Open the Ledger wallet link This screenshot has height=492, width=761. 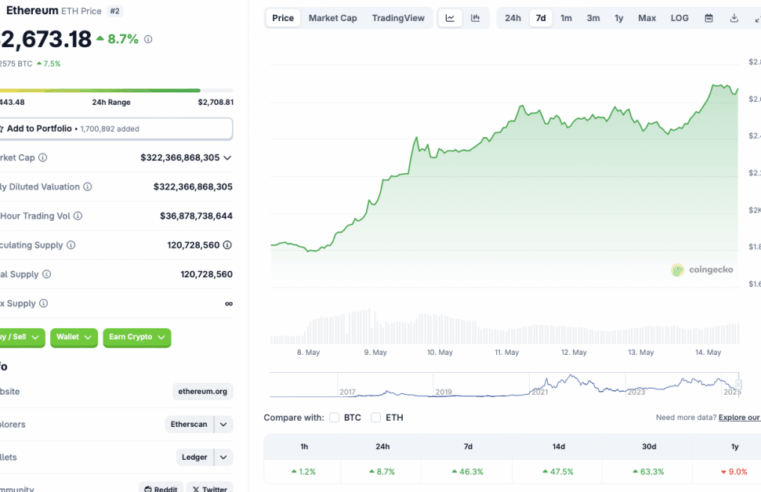click(194, 457)
